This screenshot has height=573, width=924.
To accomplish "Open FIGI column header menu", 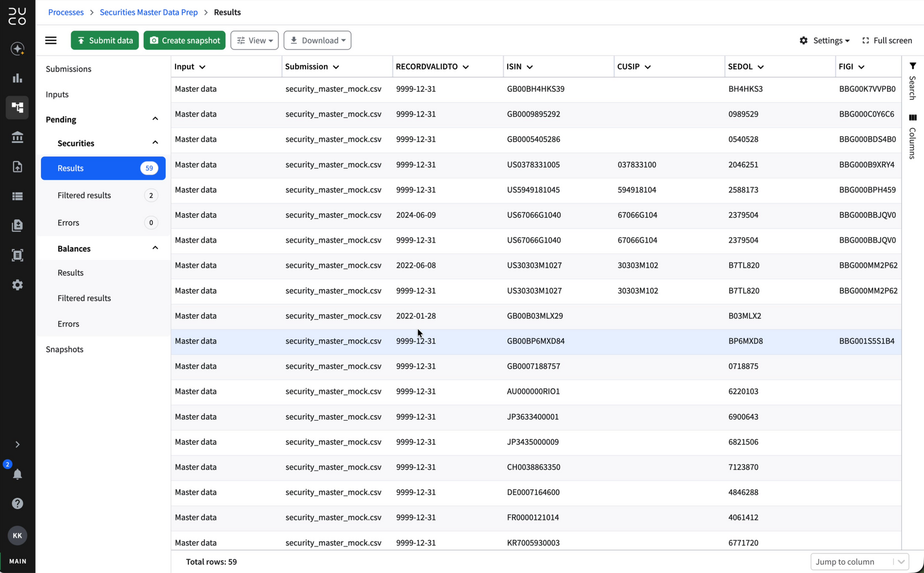I will (861, 67).
